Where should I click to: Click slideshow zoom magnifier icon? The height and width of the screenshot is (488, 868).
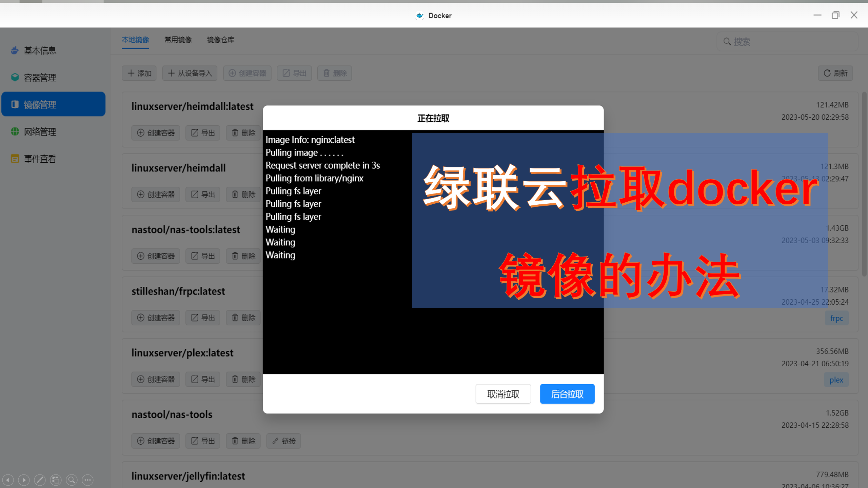point(72,480)
